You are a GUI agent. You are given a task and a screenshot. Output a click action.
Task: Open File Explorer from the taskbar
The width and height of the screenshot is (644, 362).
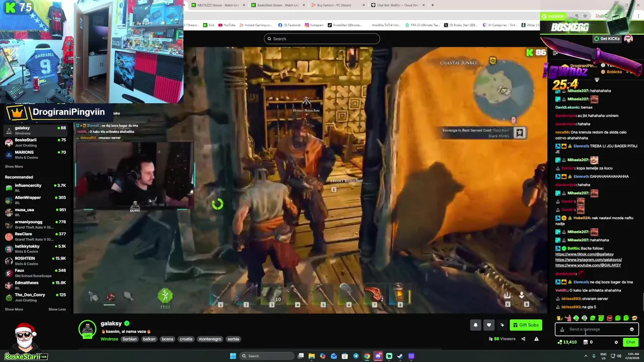(x=311, y=356)
